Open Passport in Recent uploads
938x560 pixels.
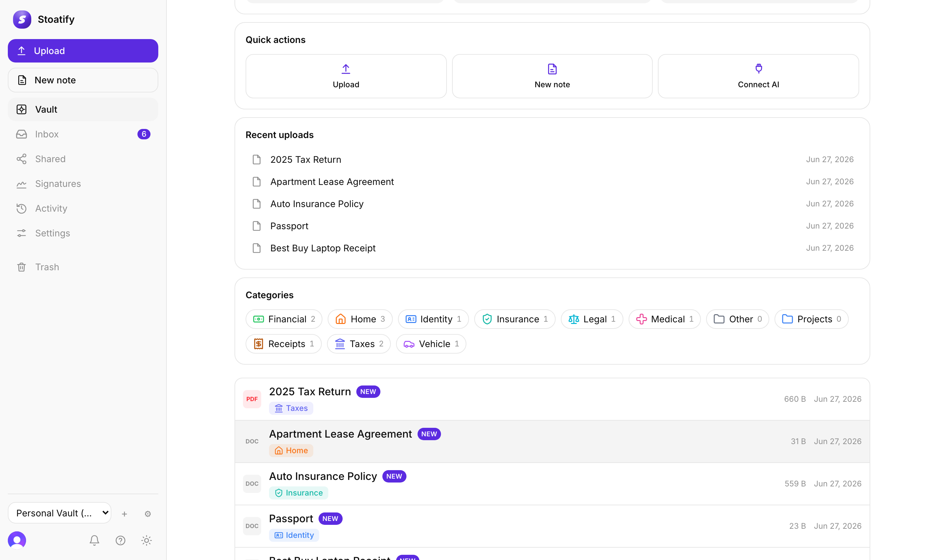pos(552,226)
